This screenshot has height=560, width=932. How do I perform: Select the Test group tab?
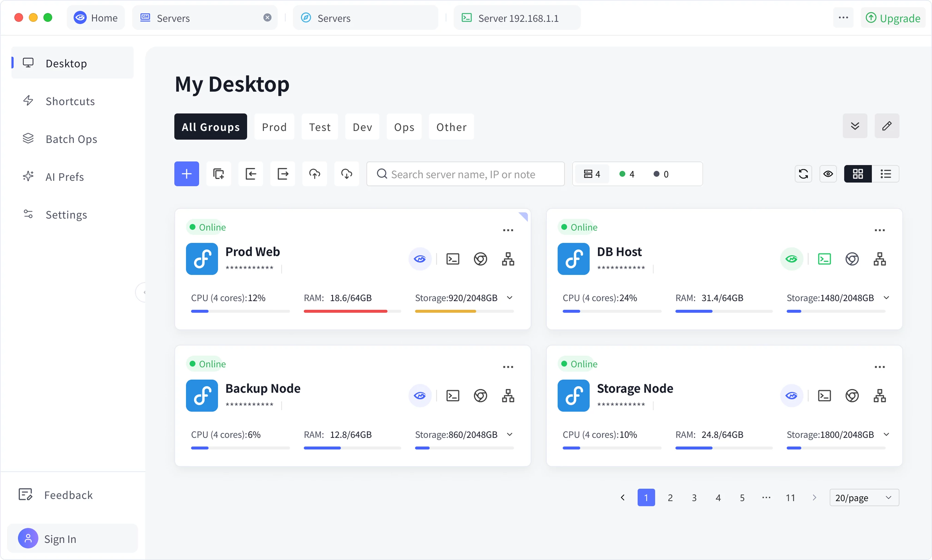point(320,127)
